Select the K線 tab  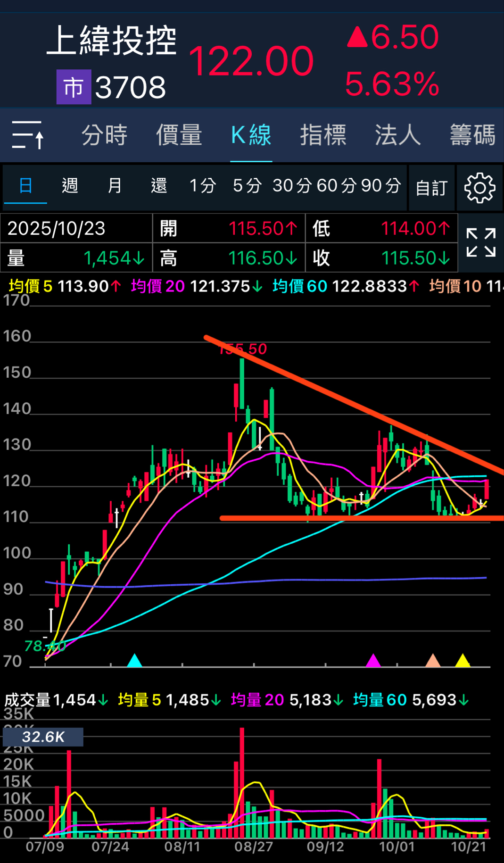251,135
